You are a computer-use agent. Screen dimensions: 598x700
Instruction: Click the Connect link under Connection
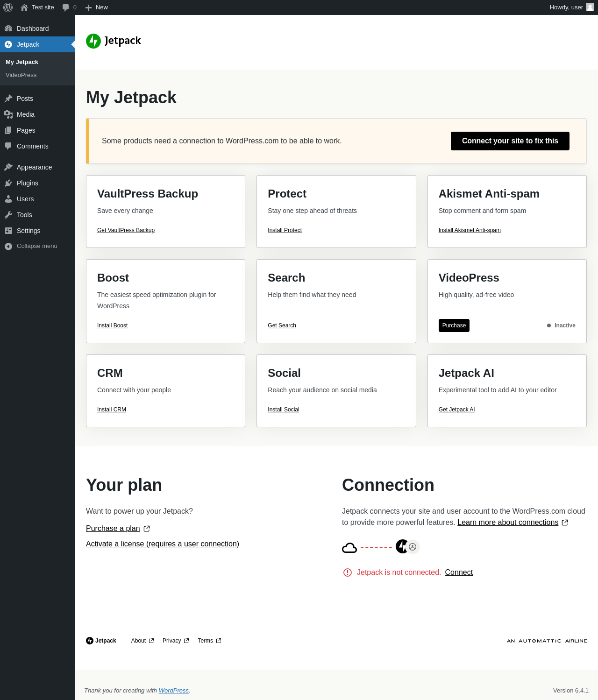click(459, 573)
